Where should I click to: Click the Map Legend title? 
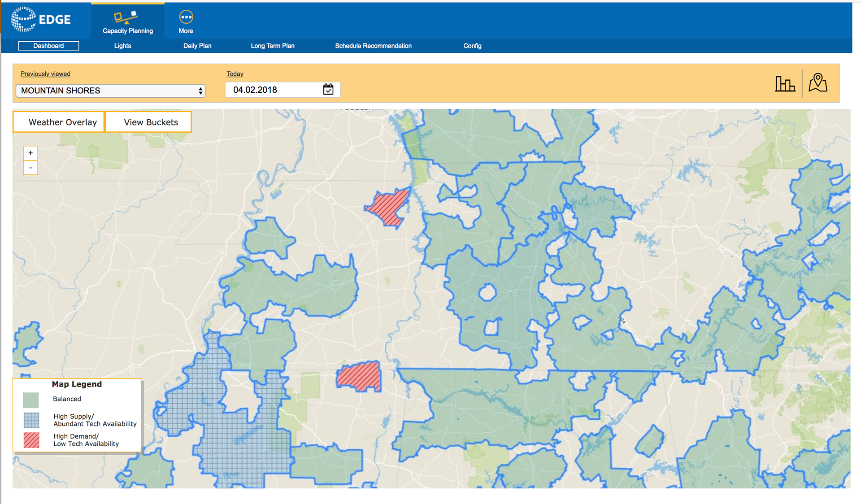pyautogui.click(x=77, y=384)
